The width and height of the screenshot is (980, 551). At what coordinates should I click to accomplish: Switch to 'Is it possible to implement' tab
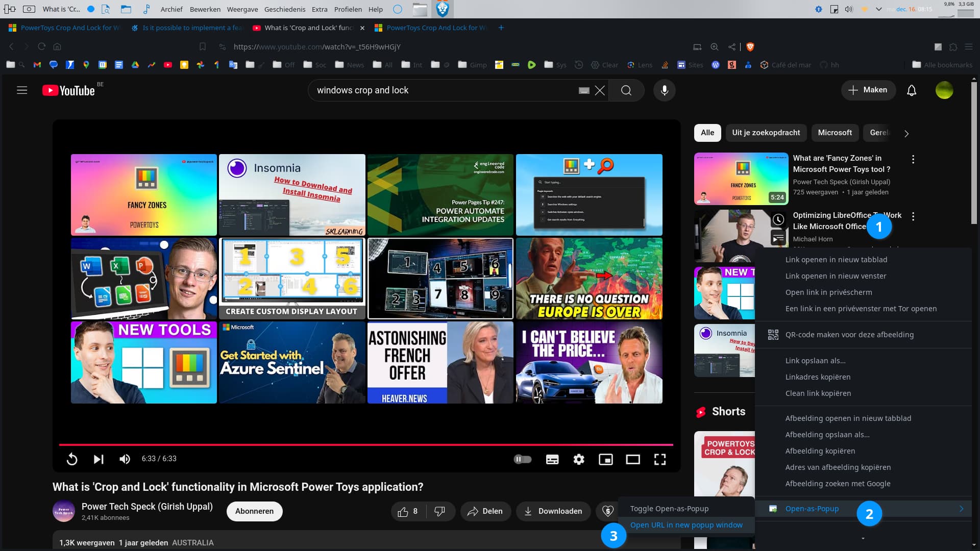187,28
